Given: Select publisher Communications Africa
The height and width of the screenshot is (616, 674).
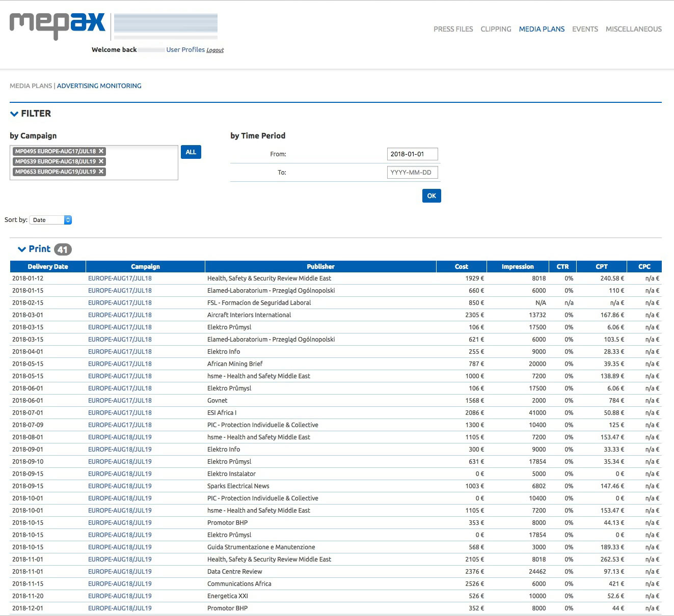Looking at the screenshot, I should [x=239, y=584].
